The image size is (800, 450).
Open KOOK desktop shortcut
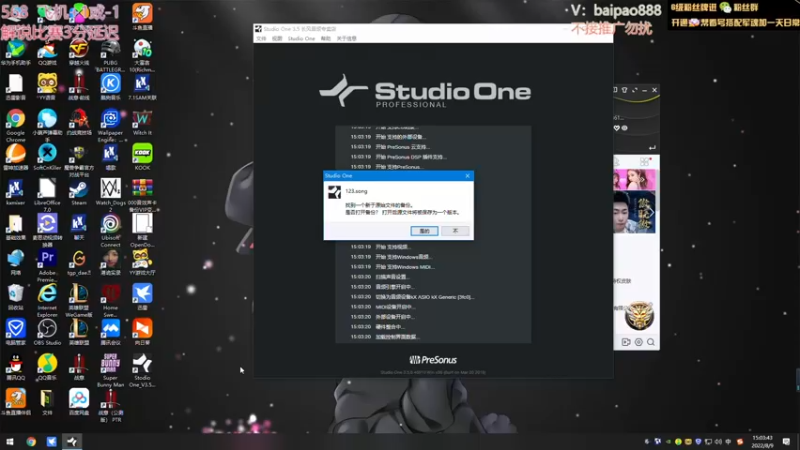click(x=142, y=156)
